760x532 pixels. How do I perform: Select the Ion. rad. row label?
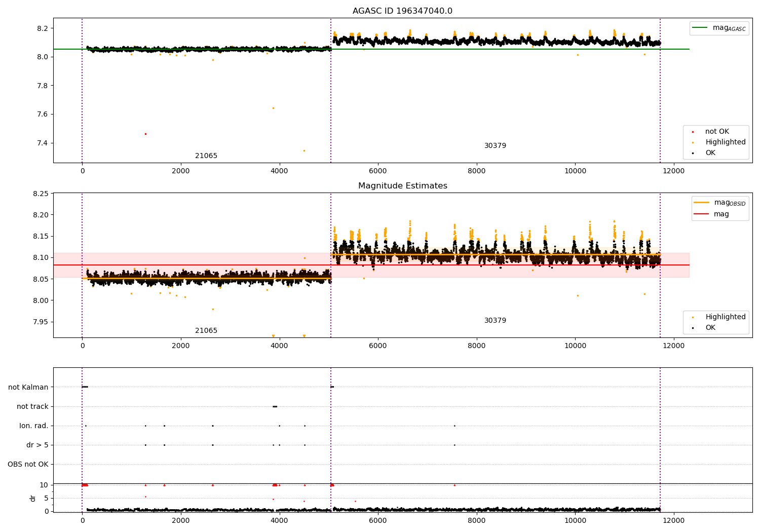coord(34,426)
